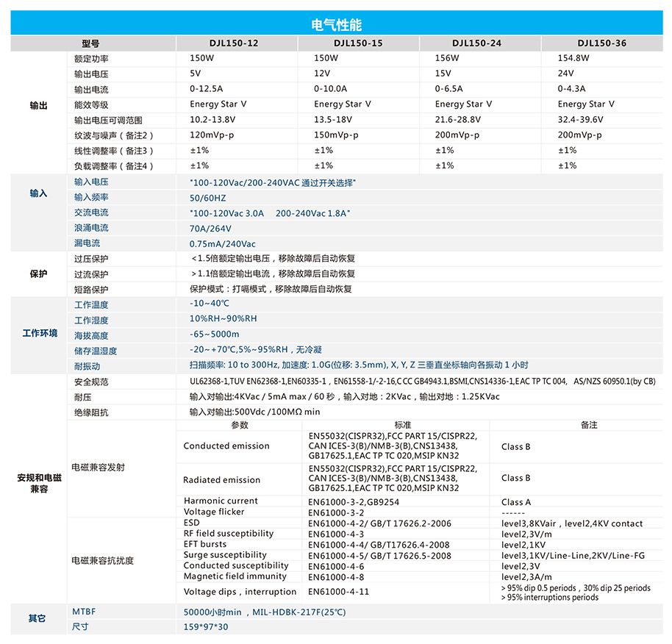
Task: Select the 浪涌电流 row label
Action: [x=91, y=228]
